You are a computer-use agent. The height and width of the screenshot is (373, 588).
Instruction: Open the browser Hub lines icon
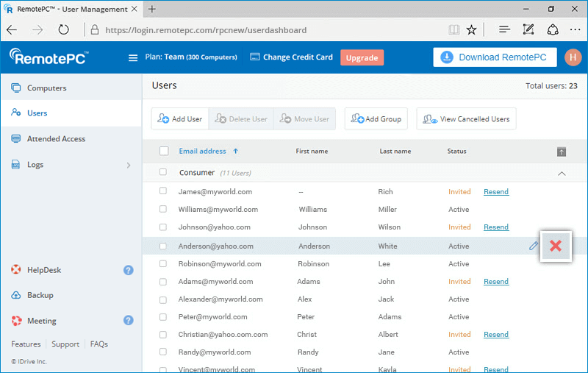504,29
